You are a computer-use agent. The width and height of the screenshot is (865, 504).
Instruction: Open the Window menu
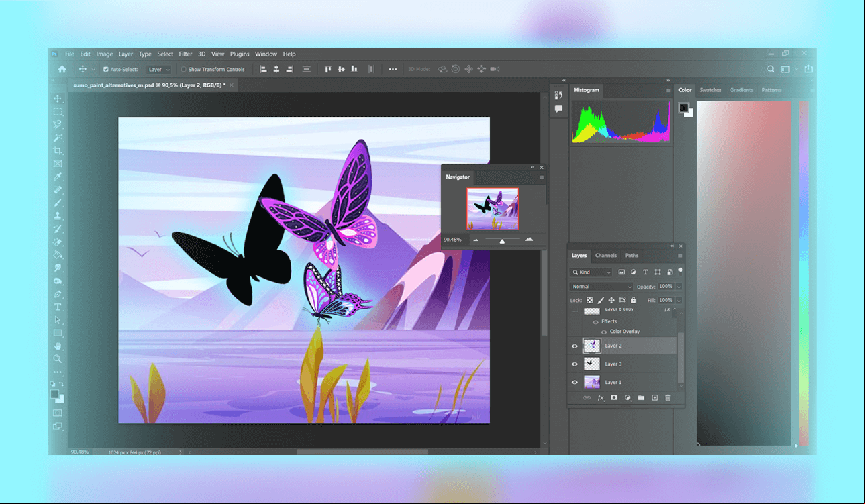coord(266,54)
